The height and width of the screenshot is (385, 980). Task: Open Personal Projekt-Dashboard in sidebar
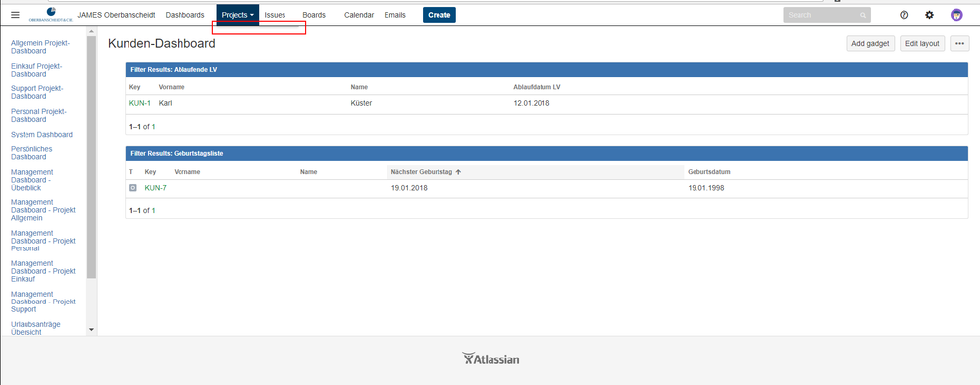coord(39,115)
